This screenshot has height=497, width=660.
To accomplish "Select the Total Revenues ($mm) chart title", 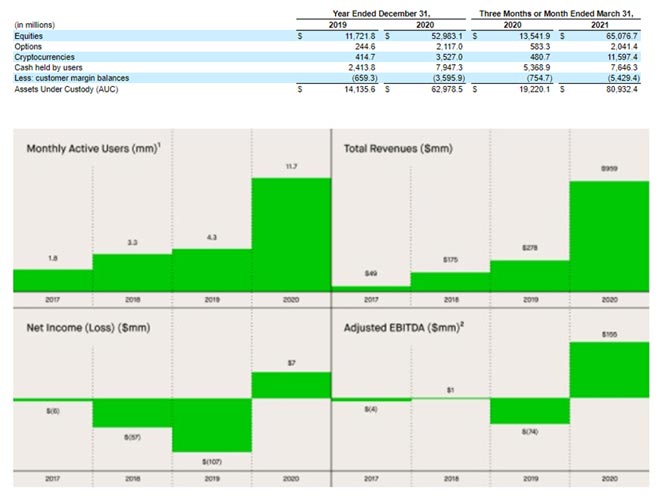I will tap(398, 149).
